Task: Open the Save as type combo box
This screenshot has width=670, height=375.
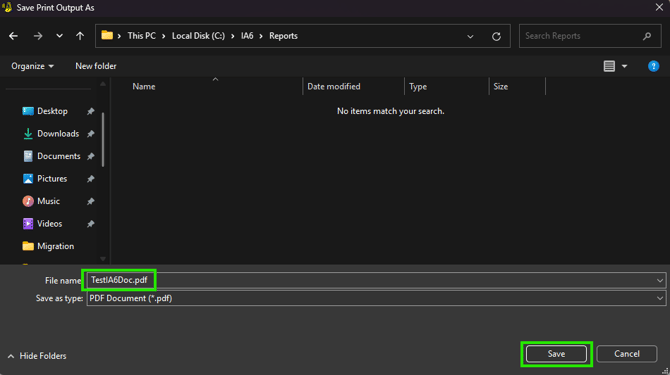Action: pos(376,299)
